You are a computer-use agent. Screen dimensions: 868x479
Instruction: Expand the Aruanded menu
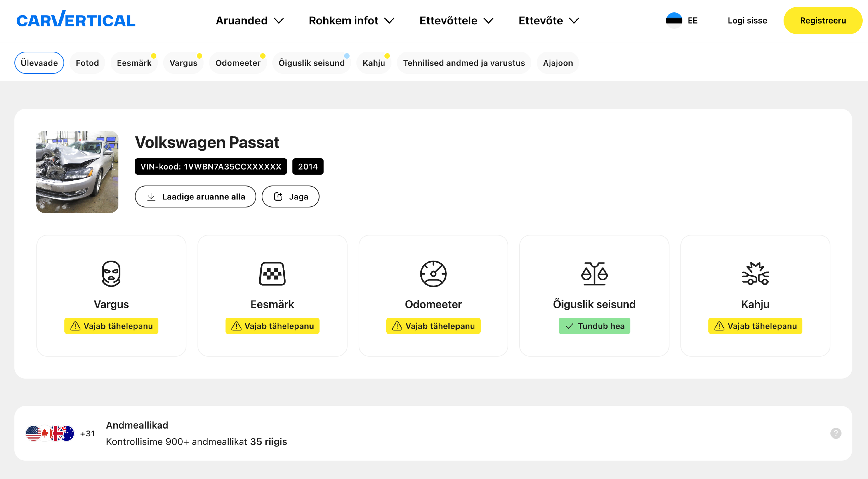click(x=250, y=21)
